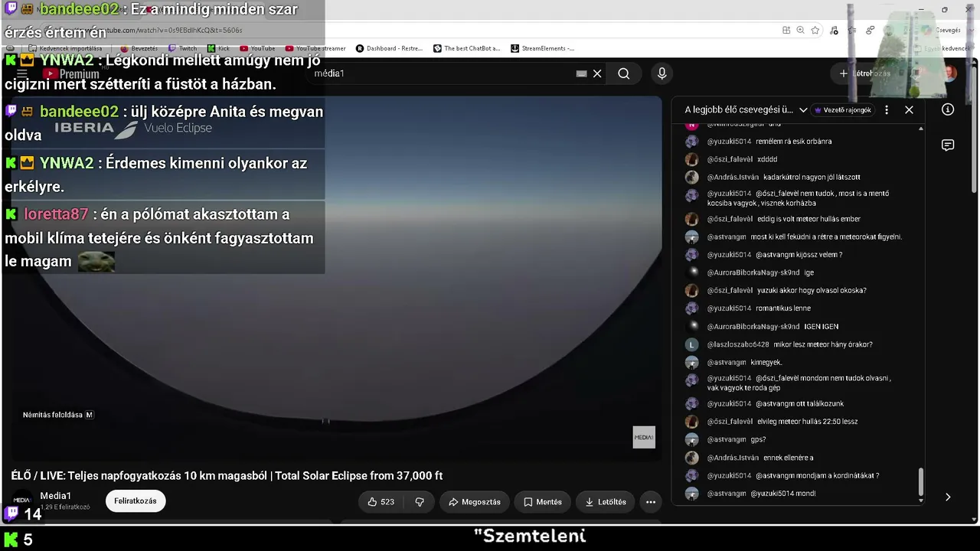Open the StreamElements bookmark
Screen dimensions: 980x551
coord(542,48)
